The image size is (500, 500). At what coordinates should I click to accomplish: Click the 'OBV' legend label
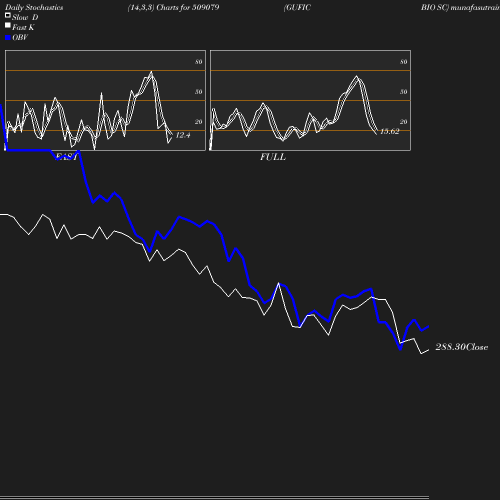coord(20,37)
